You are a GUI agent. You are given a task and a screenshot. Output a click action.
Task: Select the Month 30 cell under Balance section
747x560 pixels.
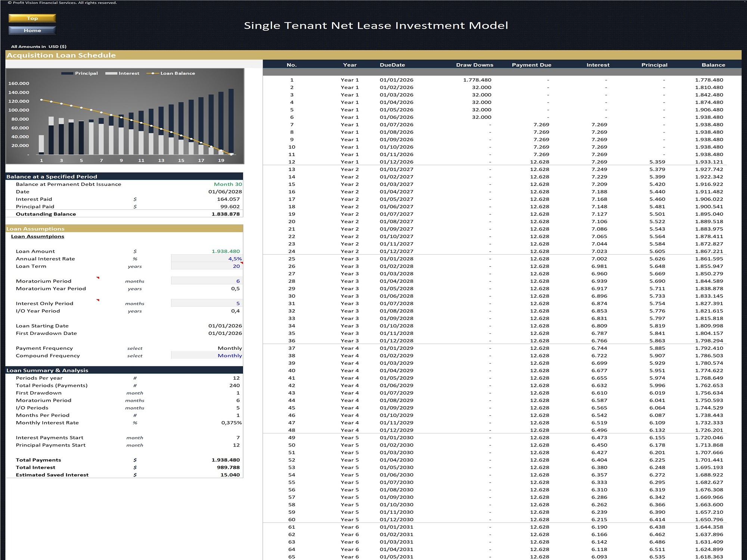(227, 184)
